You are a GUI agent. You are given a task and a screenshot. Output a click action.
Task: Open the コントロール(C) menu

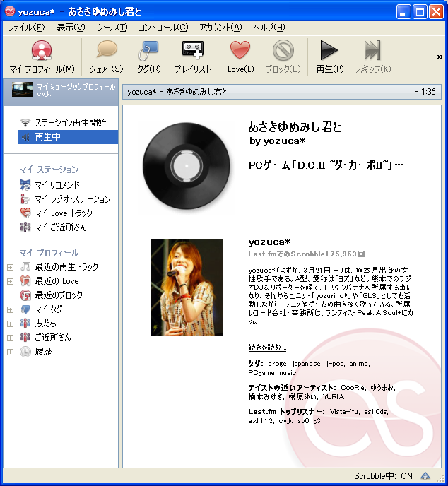(163, 28)
